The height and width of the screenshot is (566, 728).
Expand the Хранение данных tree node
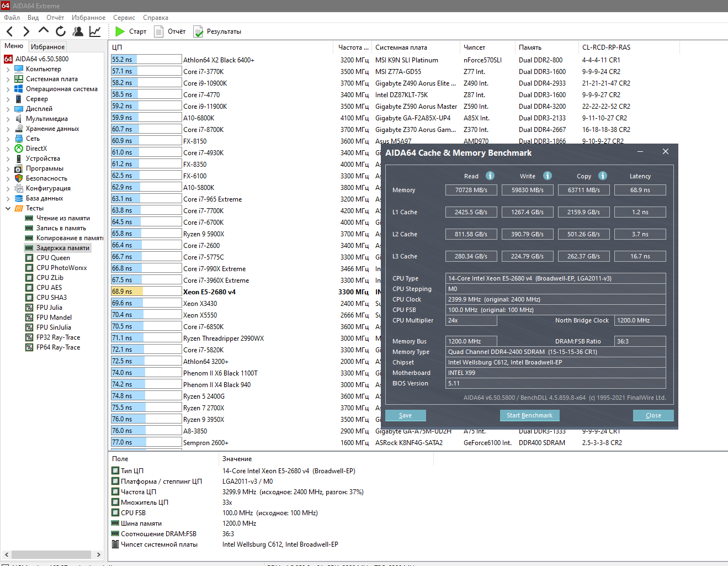pyautogui.click(x=8, y=129)
